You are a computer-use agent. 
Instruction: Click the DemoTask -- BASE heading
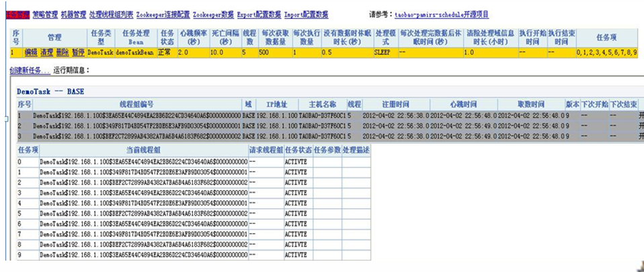tap(50, 91)
